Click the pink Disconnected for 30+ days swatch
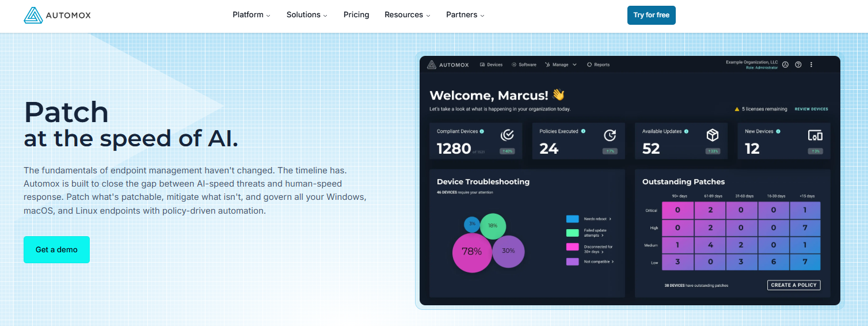This screenshot has height=326, width=868. pyautogui.click(x=572, y=247)
